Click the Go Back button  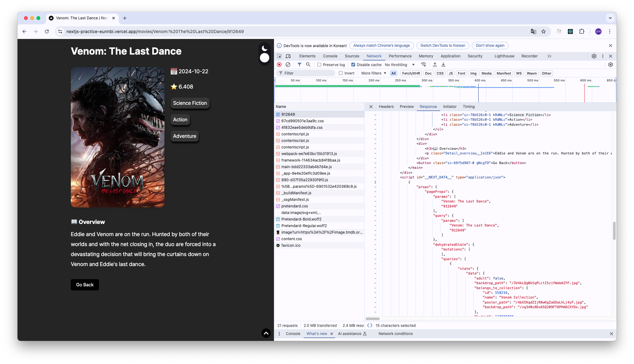(x=85, y=285)
